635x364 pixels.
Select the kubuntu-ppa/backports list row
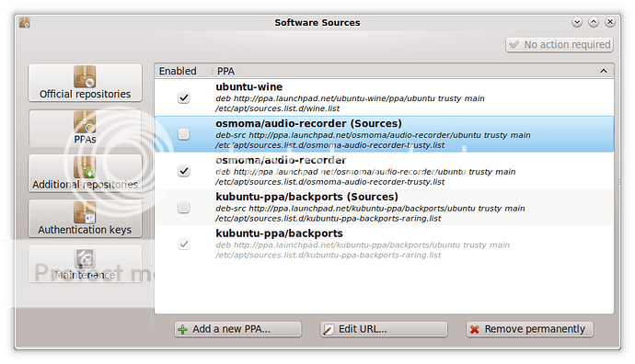[385, 244]
